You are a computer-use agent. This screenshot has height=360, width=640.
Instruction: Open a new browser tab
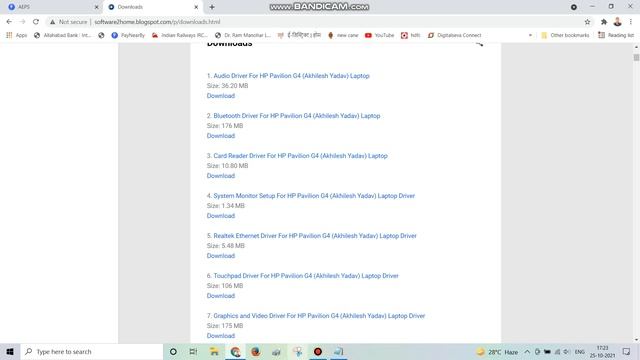[x=212, y=7]
